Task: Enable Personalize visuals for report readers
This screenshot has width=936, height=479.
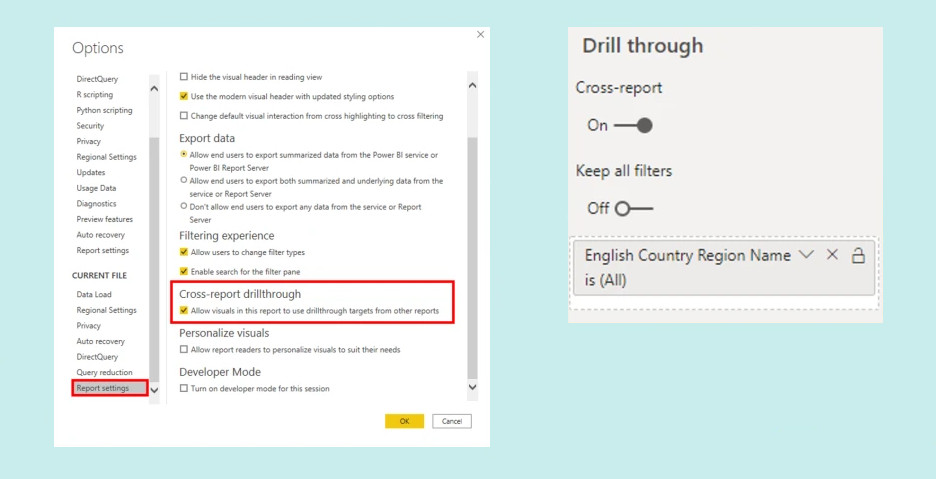Action: (x=184, y=349)
